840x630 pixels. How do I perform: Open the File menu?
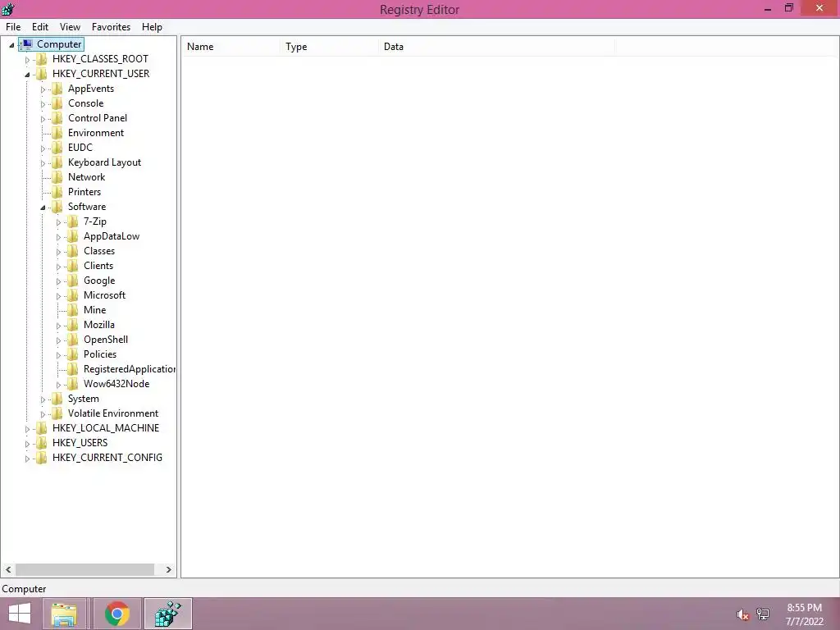coord(13,27)
